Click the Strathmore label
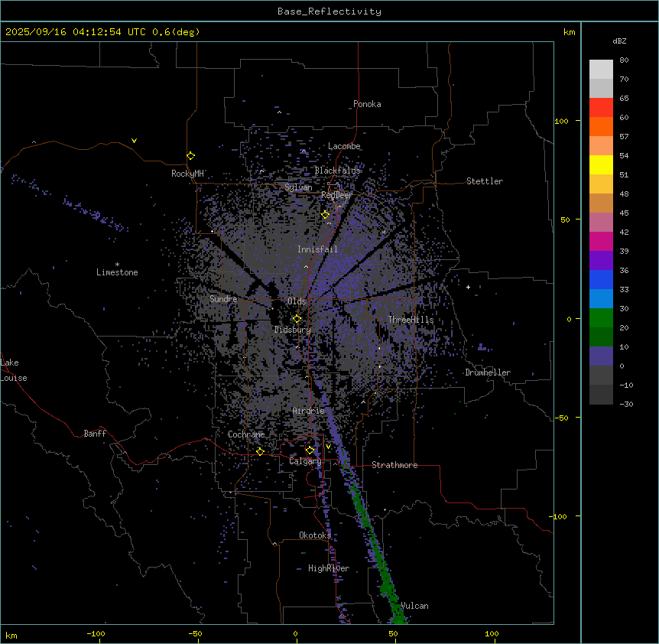 tap(394, 465)
